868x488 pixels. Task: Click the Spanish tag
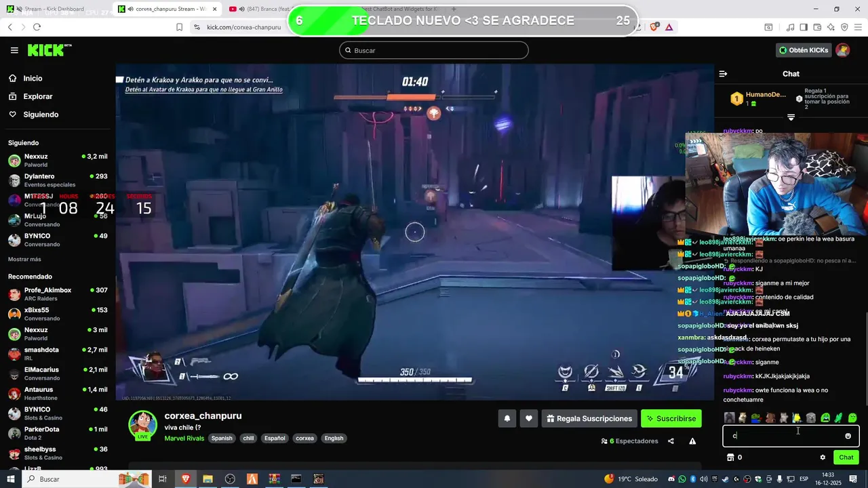coord(222,439)
